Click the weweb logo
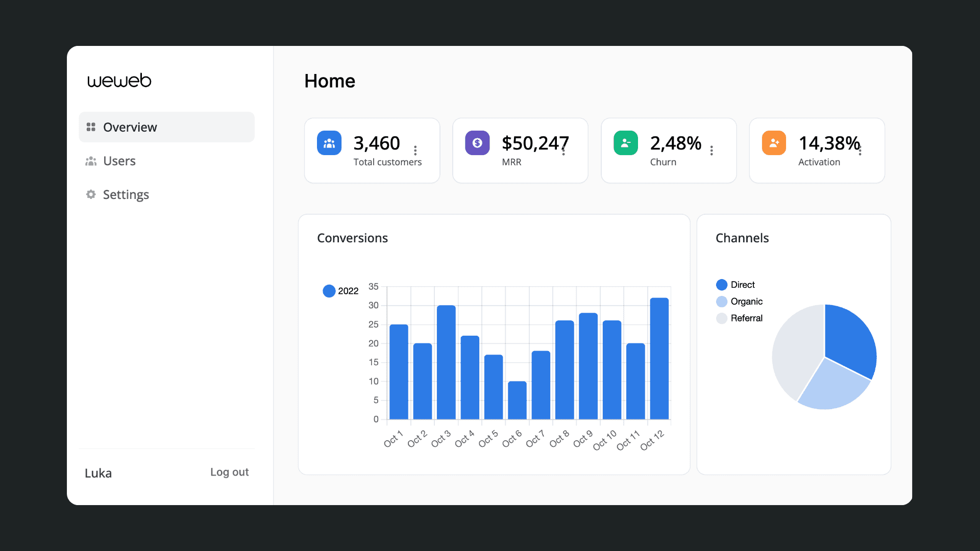Image resolution: width=980 pixels, height=551 pixels. tap(119, 81)
